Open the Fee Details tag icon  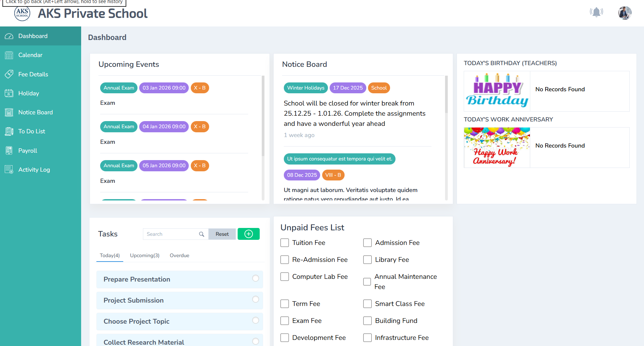pyautogui.click(x=9, y=74)
